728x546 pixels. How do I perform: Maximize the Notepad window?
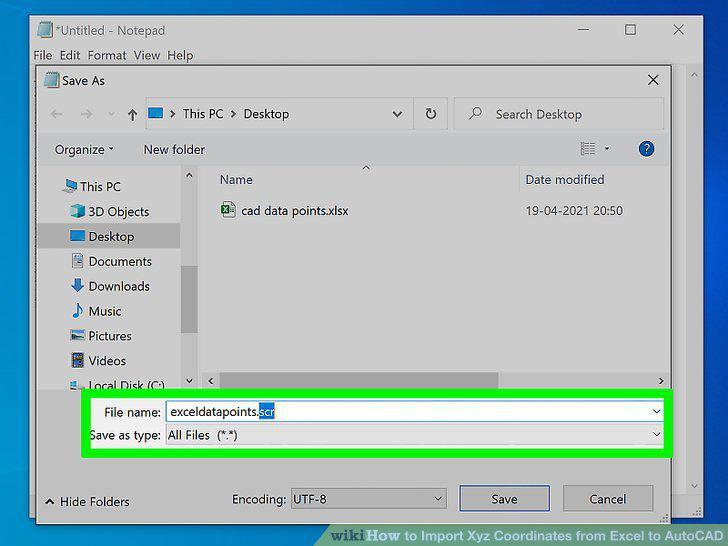click(630, 30)
